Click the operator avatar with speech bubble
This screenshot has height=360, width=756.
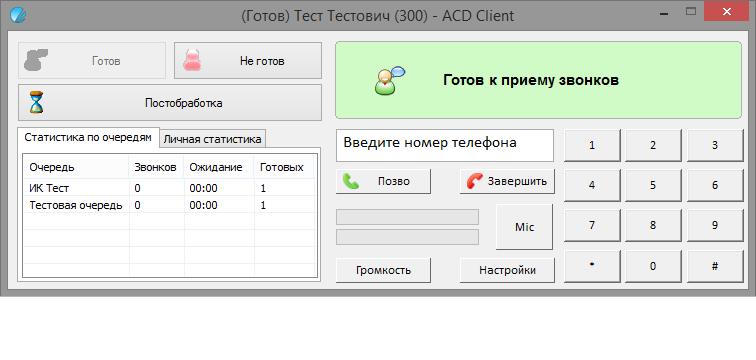click(389, 80)
